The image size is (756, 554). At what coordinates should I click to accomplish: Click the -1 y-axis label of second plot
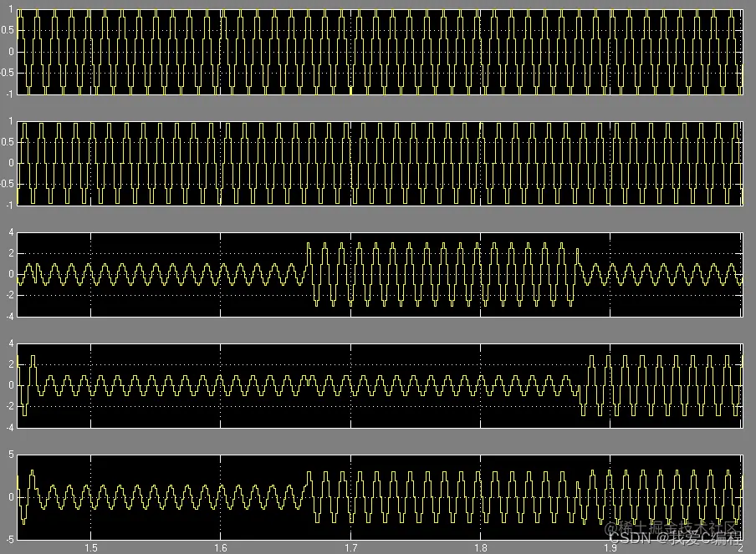click(x=10, y=206)
